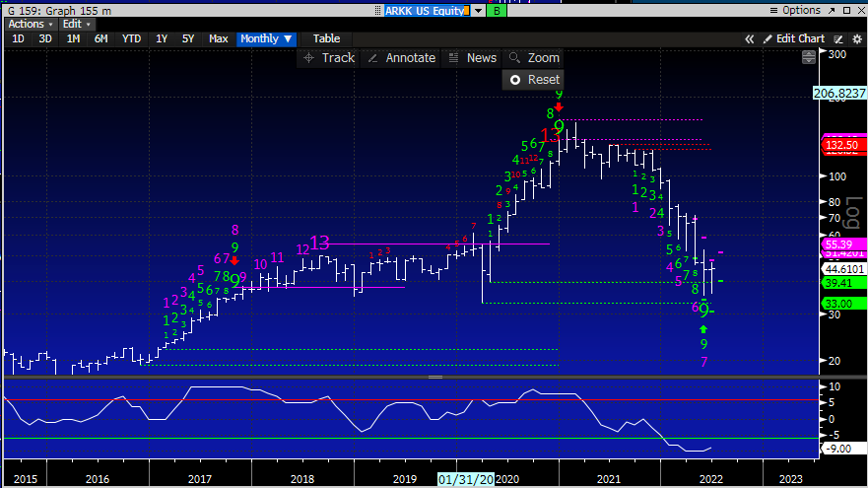This screenshot has height=488, width=868.
Task: Open chart settings gear icon
Action: [857, 39]
